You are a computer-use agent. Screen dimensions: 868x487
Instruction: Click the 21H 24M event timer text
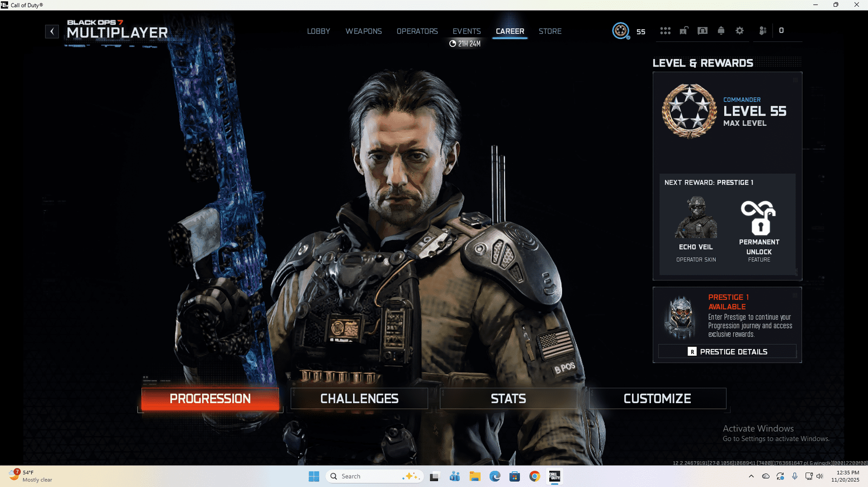469,44
